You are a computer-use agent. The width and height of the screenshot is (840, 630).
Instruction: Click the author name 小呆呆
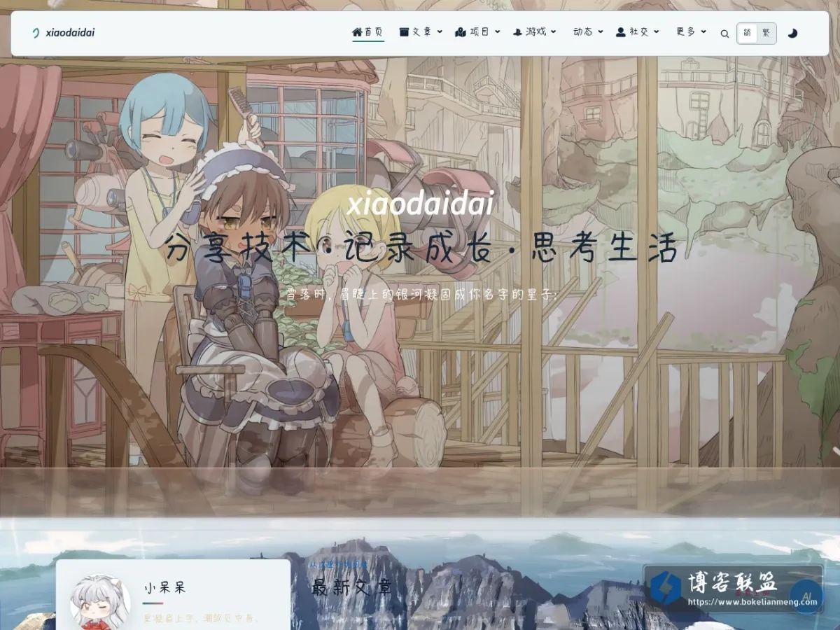coord(165,588)
